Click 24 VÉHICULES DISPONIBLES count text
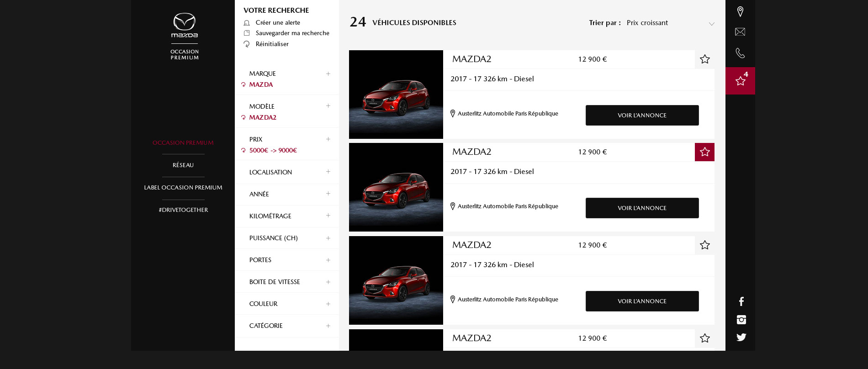 [403, 22]
